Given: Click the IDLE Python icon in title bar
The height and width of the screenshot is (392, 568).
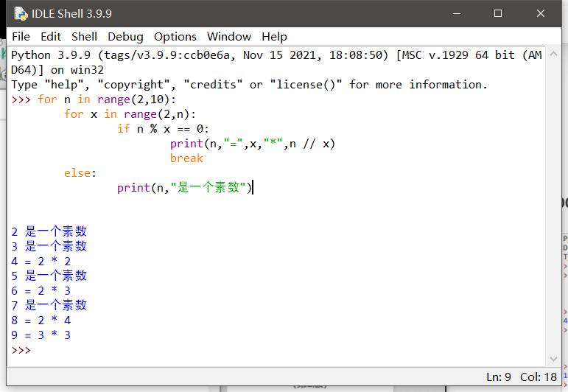Looking at the screenshot, I should (x=21, y=14).
